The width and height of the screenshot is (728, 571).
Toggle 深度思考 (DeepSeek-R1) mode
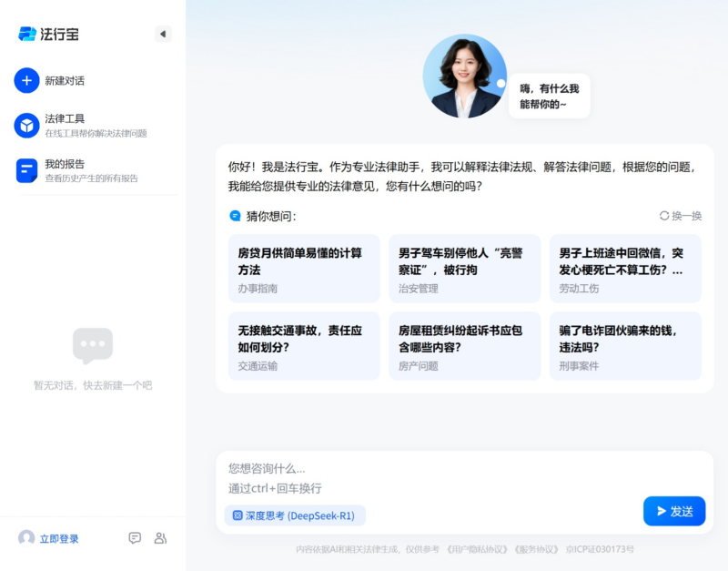point(295,515)
